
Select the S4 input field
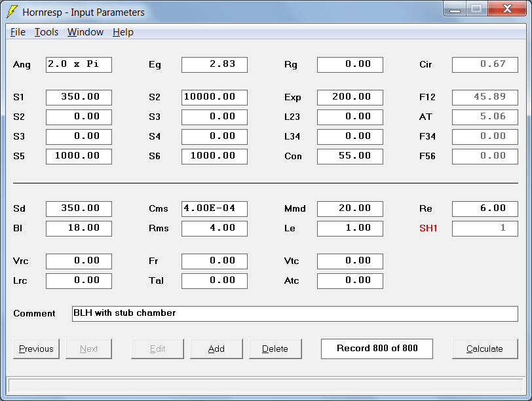[x=214, y=137]
